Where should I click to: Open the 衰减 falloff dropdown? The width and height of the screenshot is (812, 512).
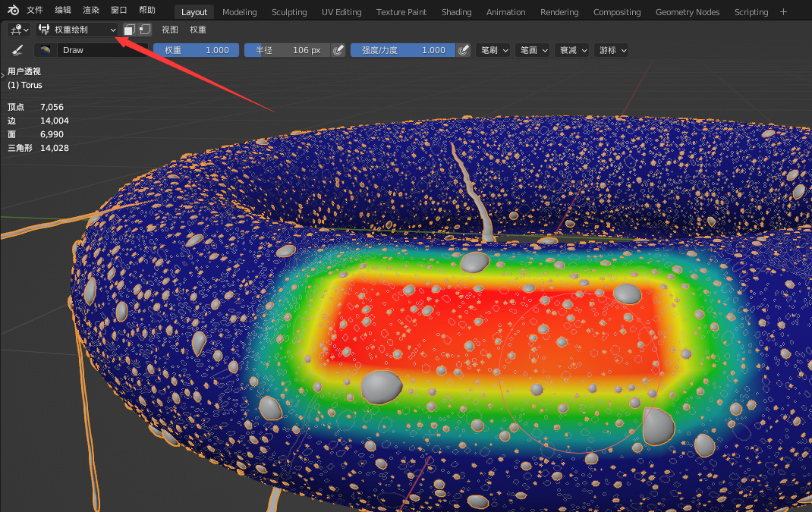572,50
